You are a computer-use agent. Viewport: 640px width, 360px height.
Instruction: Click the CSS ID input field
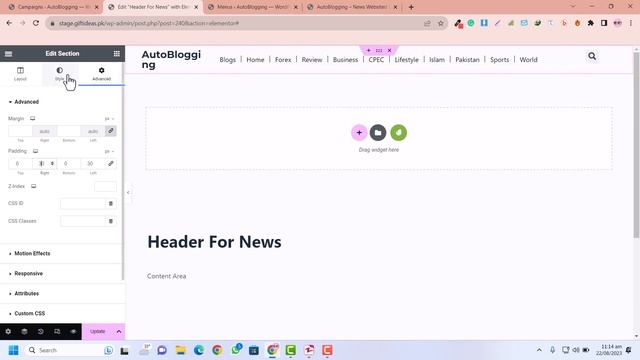83,203
